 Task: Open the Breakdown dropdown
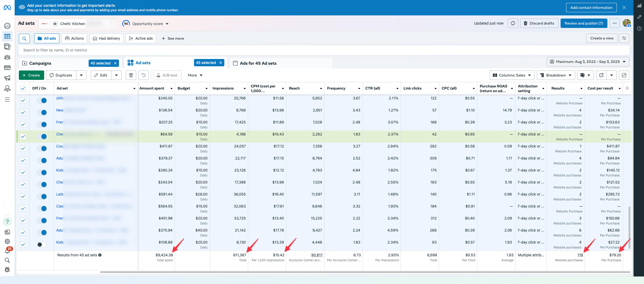tap(556, 75)
